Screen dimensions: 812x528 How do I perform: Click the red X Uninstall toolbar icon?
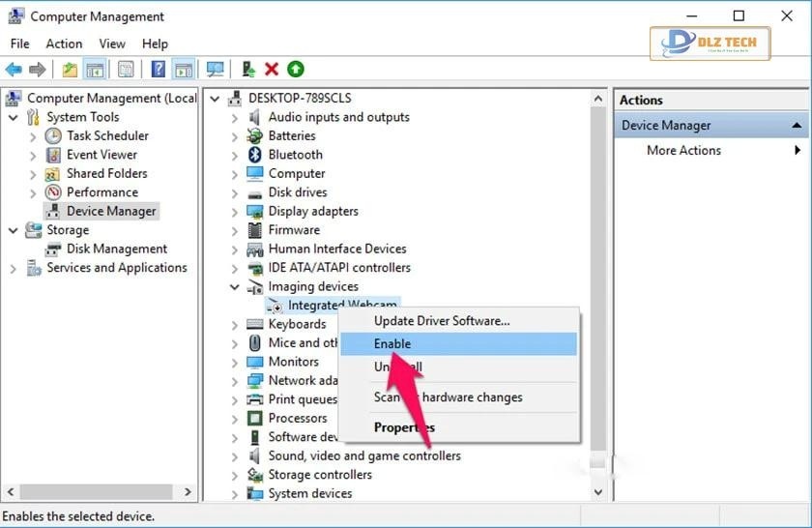tap(272, 70)
